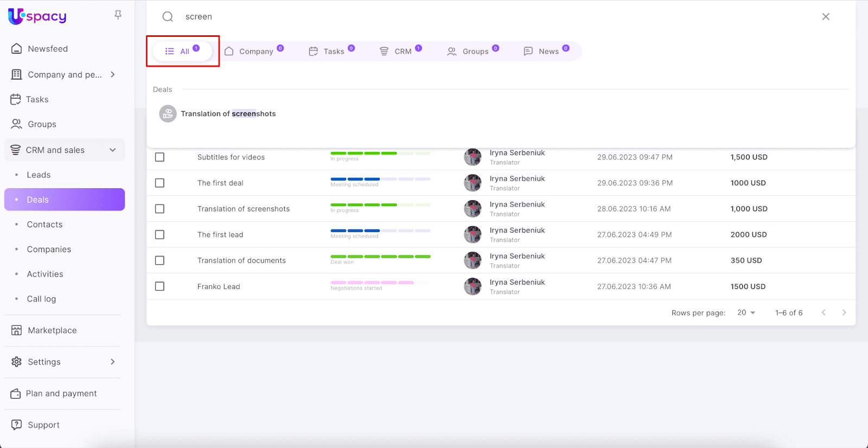The height and width of the screenshot is (448, 868).
Task: Open Plan and payment page
Action: coord(61,394)
